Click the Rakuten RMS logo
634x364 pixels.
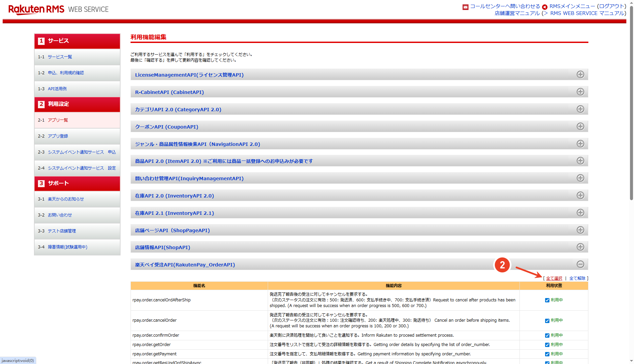pyautogui.click(x=36, y=9)
